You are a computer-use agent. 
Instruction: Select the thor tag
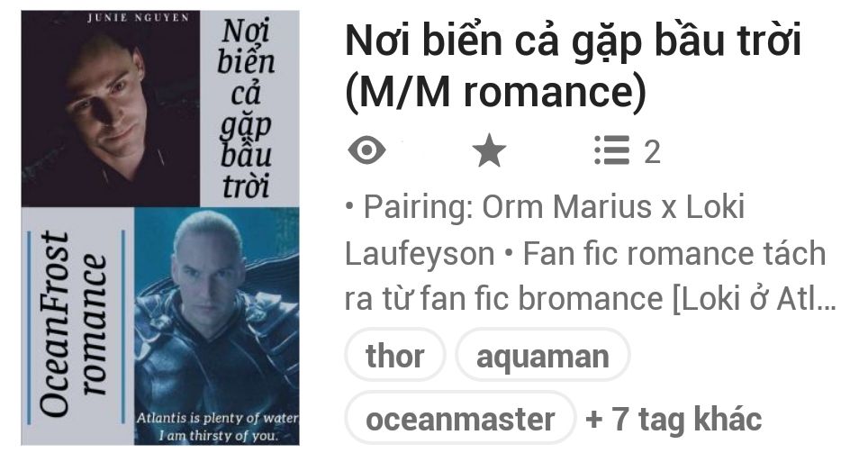394,355
